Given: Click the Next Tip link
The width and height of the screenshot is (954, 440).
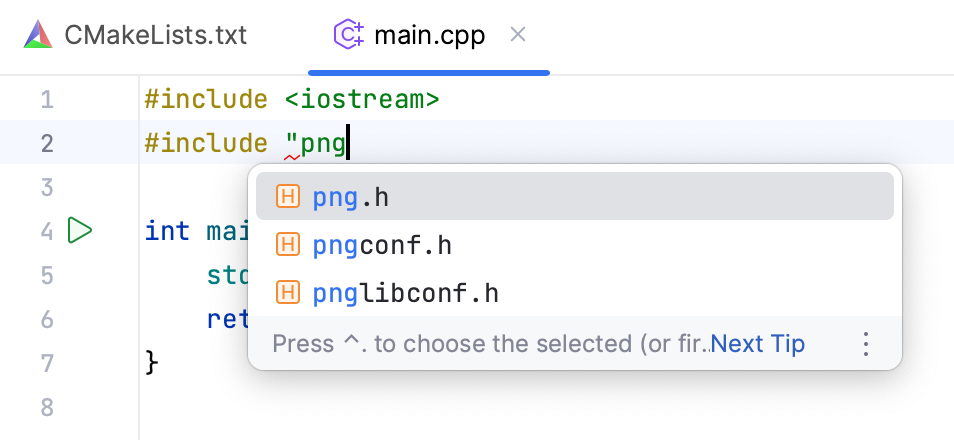Looking at the screenshot, I should click(758, 344).
